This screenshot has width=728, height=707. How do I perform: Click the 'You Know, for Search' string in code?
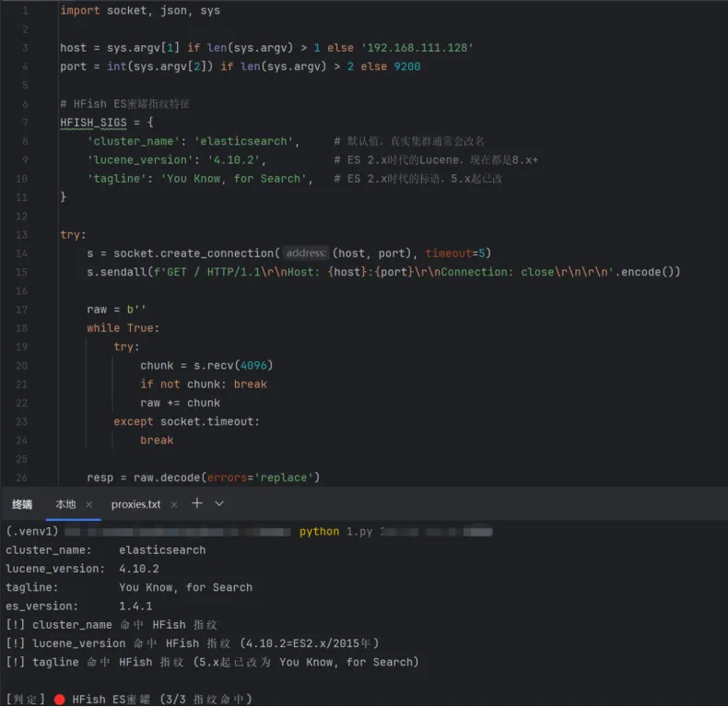[233, 179]
